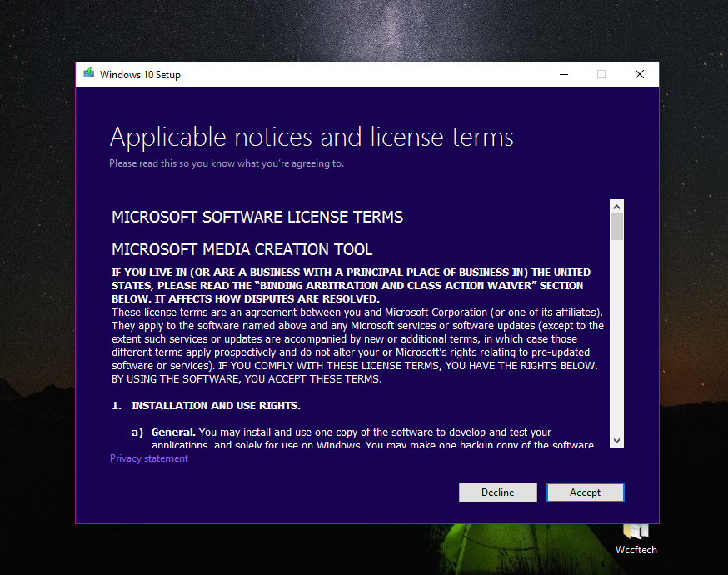This screenshot has width=728, height=575.
Task: Click the bold binding arbitration notice paragraph
Action: coord(351,285)
